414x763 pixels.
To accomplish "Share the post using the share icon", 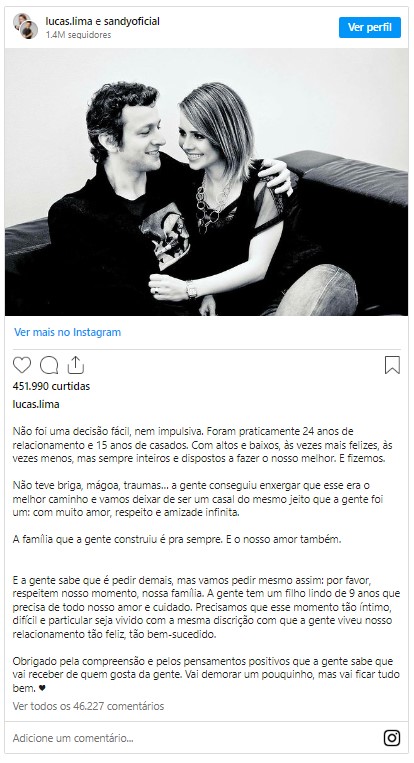I will pyautogui.click(x=76, y=364).
